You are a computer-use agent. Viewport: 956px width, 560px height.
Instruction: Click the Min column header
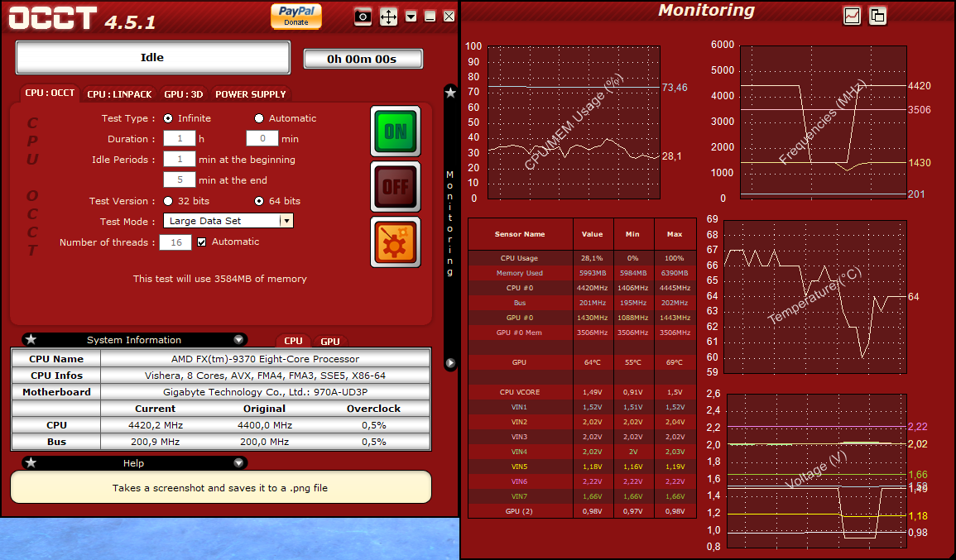[633, 234]
